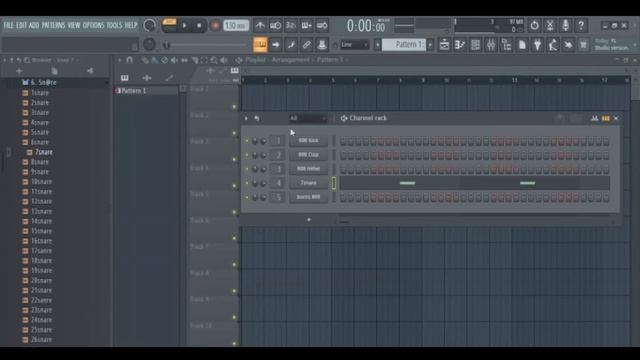
Task: Toggle the metronome icon
Action: click(x=260, y=26)
